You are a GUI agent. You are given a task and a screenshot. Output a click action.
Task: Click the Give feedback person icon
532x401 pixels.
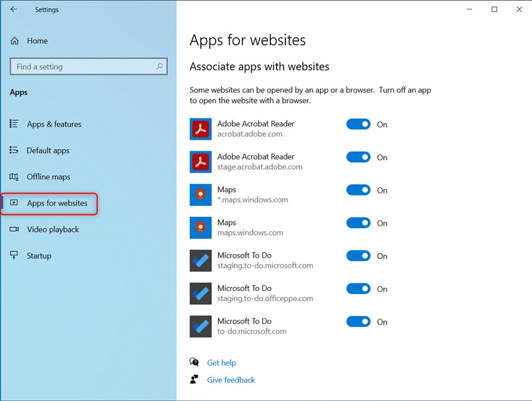click(194, 379)
